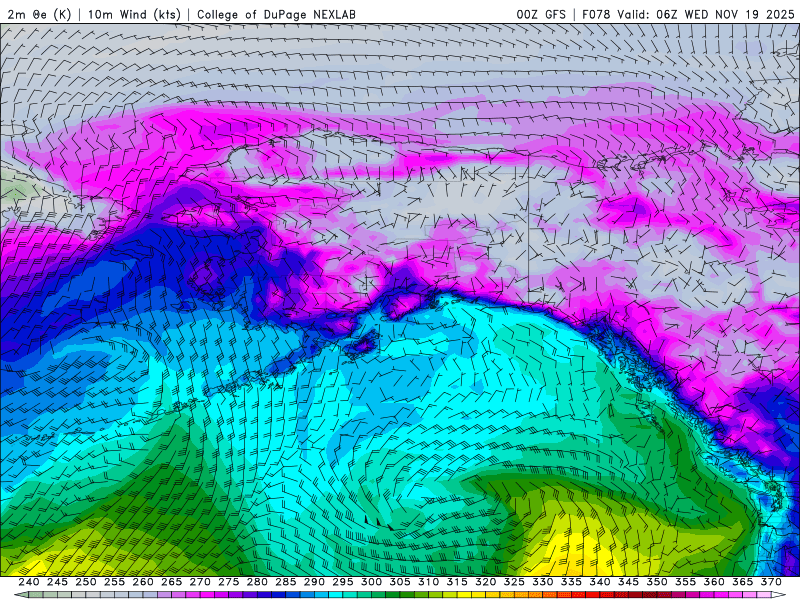Click the left arrow end of the colorbar
This screenshot has width=800, height=600.
coord(21,595)
